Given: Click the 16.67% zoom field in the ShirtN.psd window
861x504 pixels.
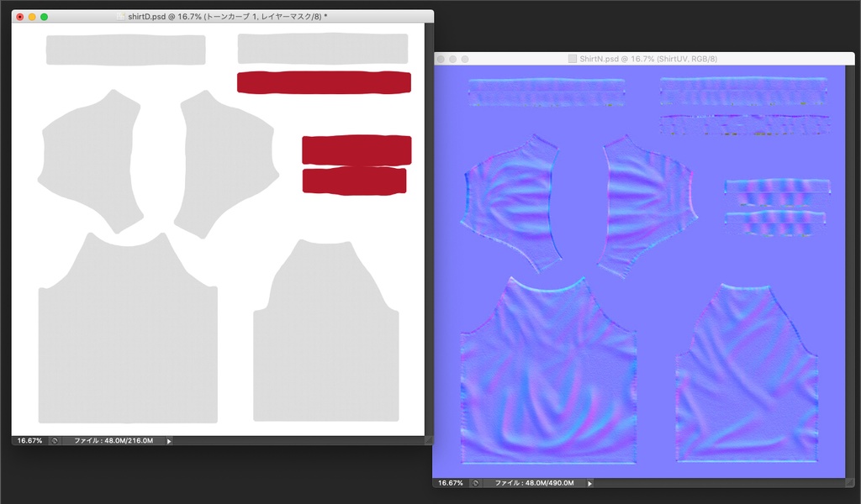Looking at the screenshot, I should (451, 483).
